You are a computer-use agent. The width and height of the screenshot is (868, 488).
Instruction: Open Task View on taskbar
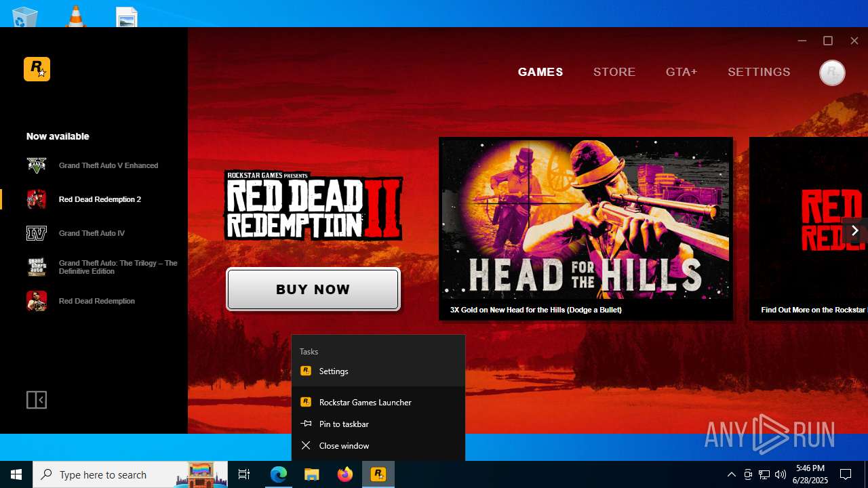click(x=244, y=474)
